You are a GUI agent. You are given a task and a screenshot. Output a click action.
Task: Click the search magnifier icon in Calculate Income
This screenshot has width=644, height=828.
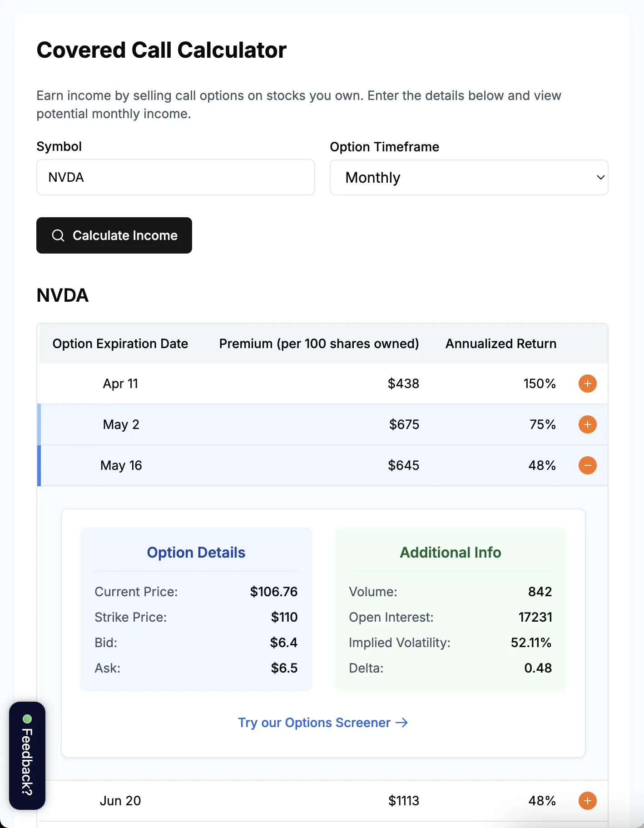point(58,235)
